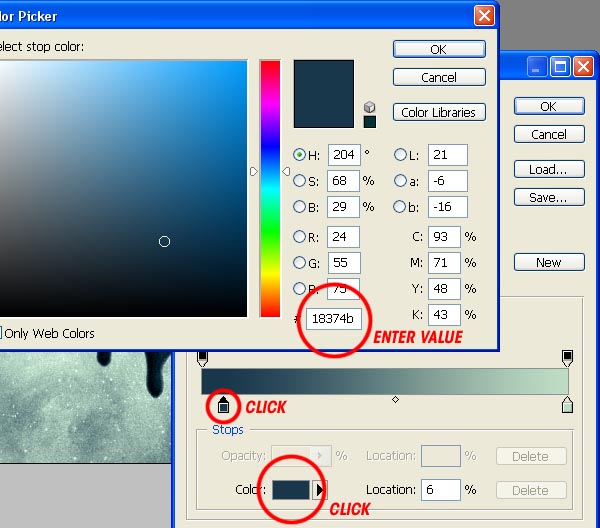Viewport: 600px width, 528px height.
Task: Select the G green radio button
Action: coord(299,262)
